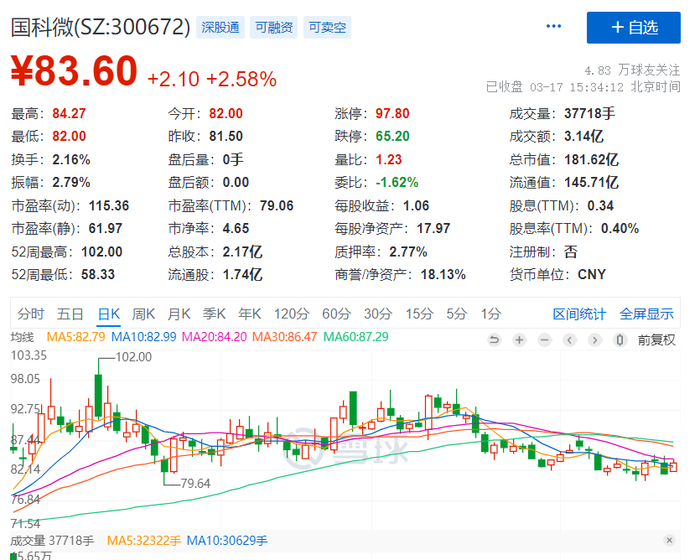This screenshot has width=700, height=560.
Task: Toggle the candlestick style icon
Action: [x=620, y=340]
